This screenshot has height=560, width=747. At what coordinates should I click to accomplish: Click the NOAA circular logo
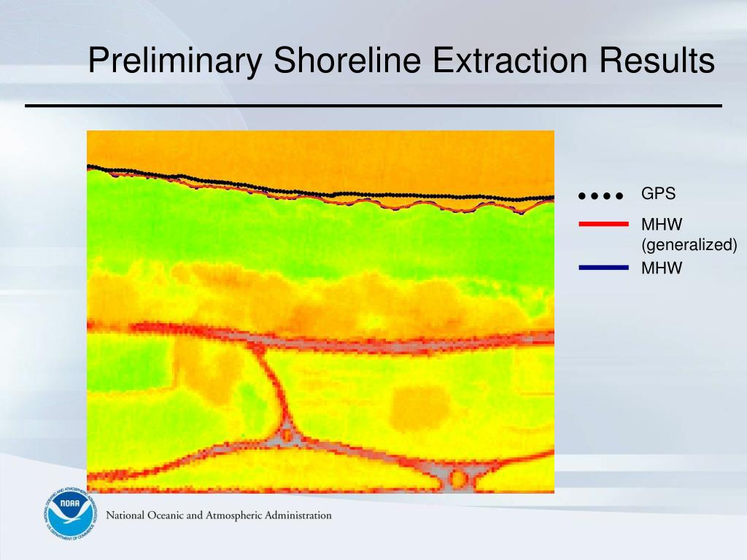70,514
